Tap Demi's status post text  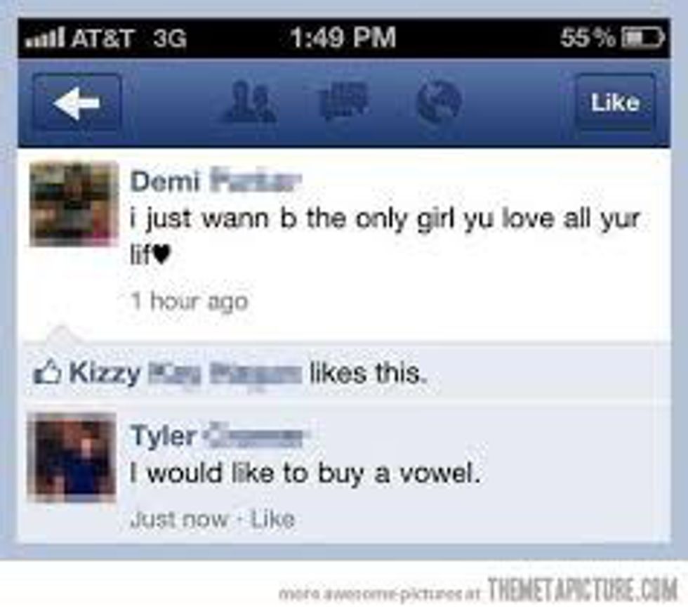[385, 236]
